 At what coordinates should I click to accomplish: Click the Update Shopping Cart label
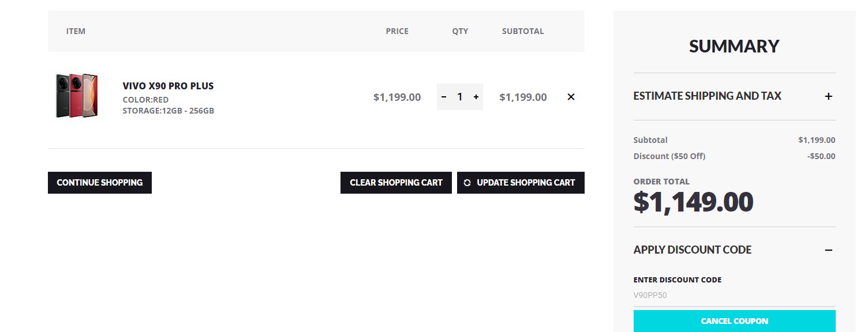(x=526, y=183)
